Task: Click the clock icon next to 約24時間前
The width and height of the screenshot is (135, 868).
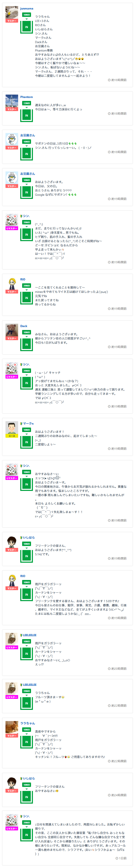Action: pos(109,795)
